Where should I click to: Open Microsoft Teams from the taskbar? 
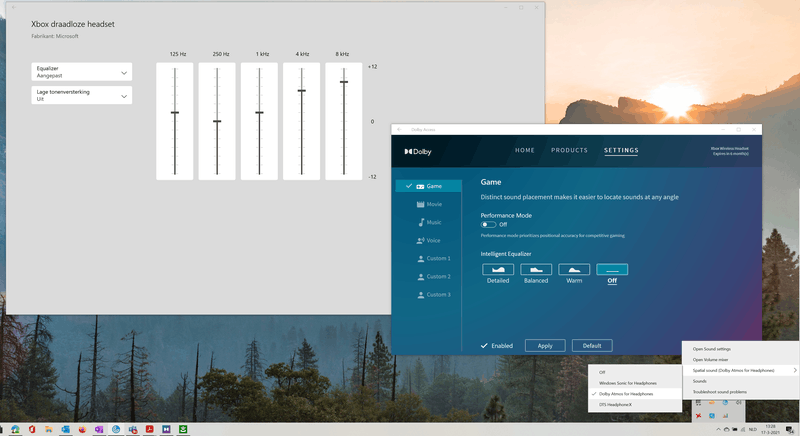coord(133,429)
